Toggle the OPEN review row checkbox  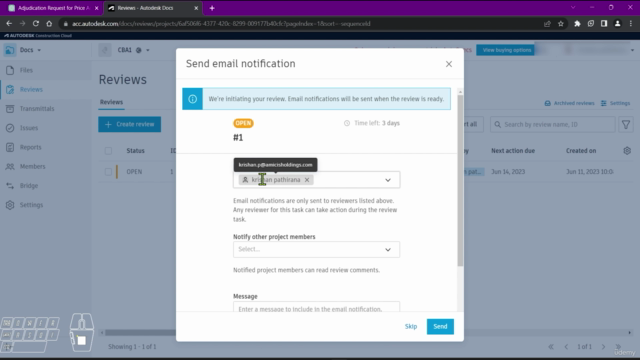tap(108, 172)
